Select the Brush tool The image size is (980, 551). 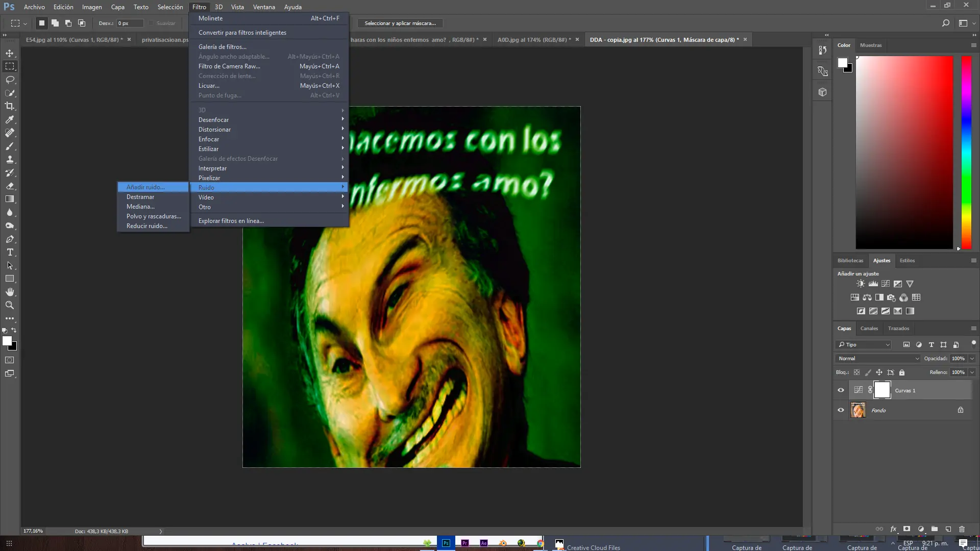(x=10, y=146)
